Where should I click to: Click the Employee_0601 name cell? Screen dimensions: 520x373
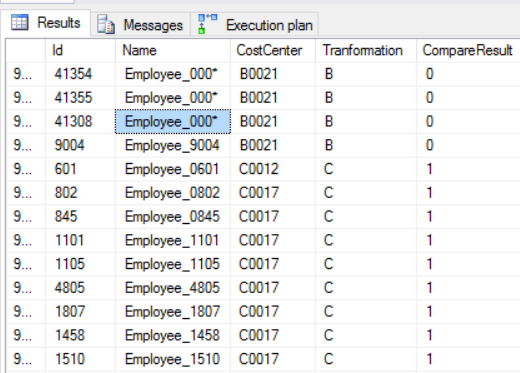[x=173, y=169]
